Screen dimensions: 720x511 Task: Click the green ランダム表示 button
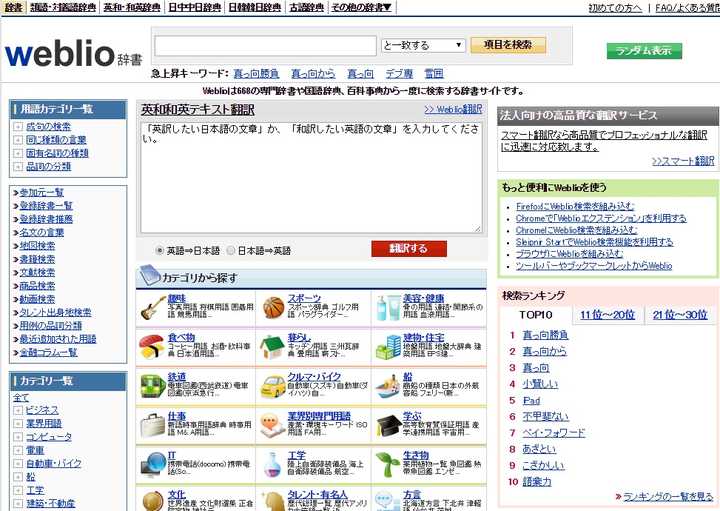click(644, 51)
